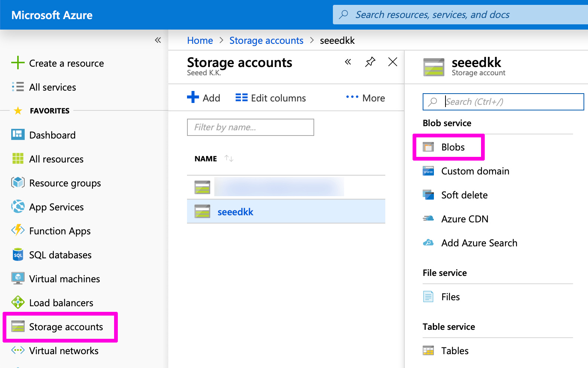The image size is (588, 368).
Task: Click the Microsoft Azure logo text
Action: tap(52, 15)
